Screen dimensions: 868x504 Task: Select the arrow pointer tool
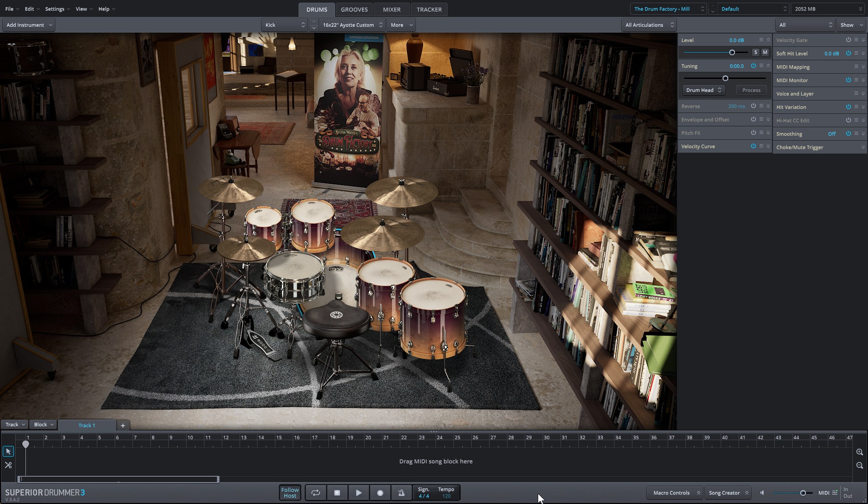click(8, 451)
